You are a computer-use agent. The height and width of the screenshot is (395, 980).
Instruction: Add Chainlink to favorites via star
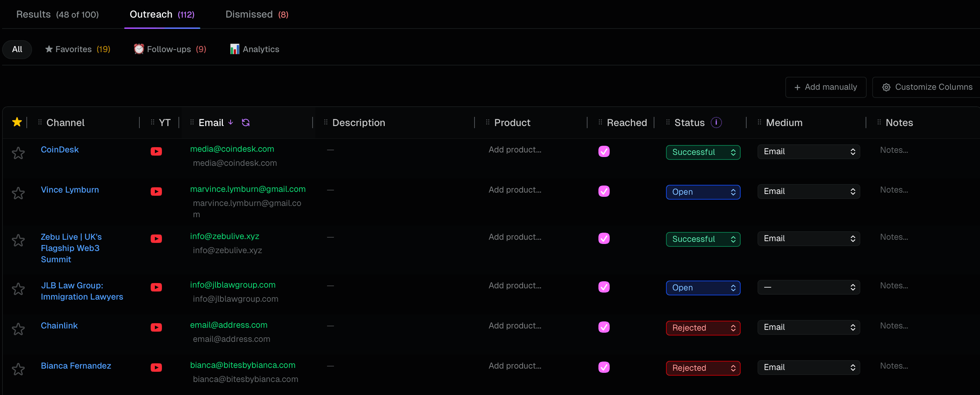18,329
